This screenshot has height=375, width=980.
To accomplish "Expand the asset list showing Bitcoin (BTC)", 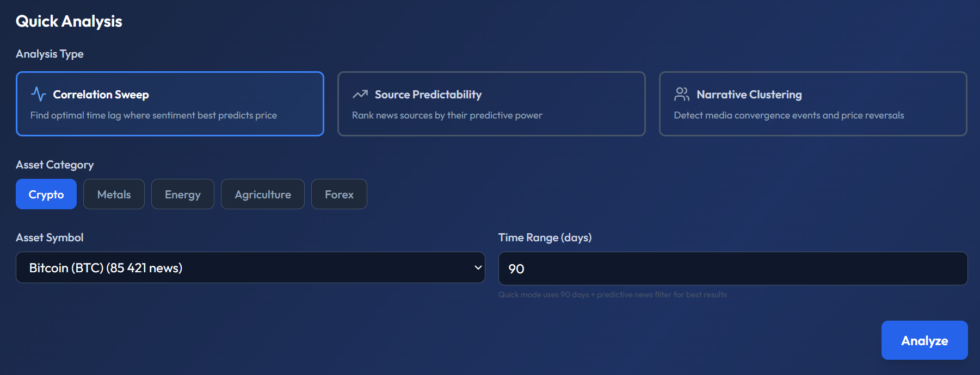I will tap(250, 267).
